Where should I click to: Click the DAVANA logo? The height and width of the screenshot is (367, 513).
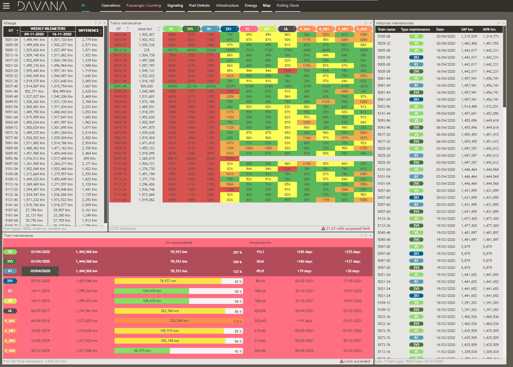[42, 6]
